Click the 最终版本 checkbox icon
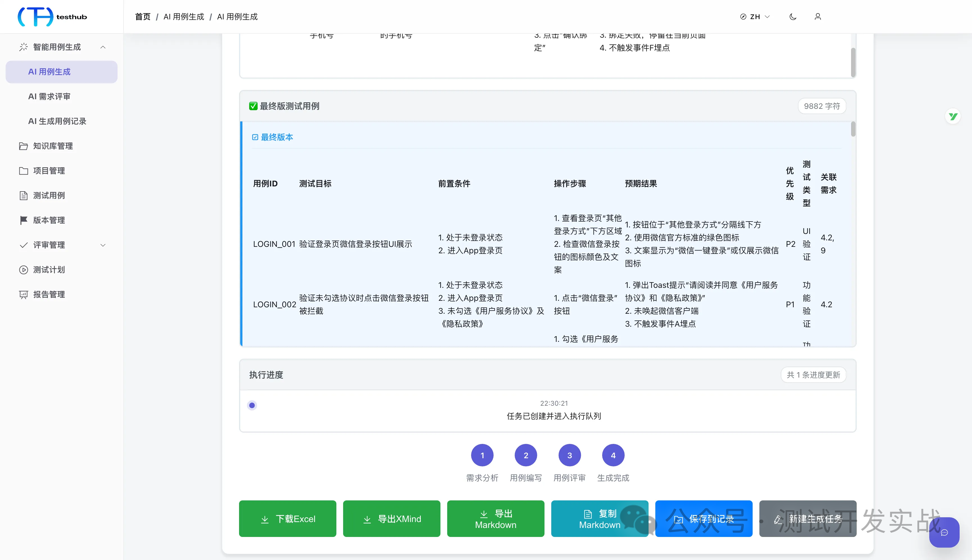Viewport: 972px width, 560px height. coord(255,137)
